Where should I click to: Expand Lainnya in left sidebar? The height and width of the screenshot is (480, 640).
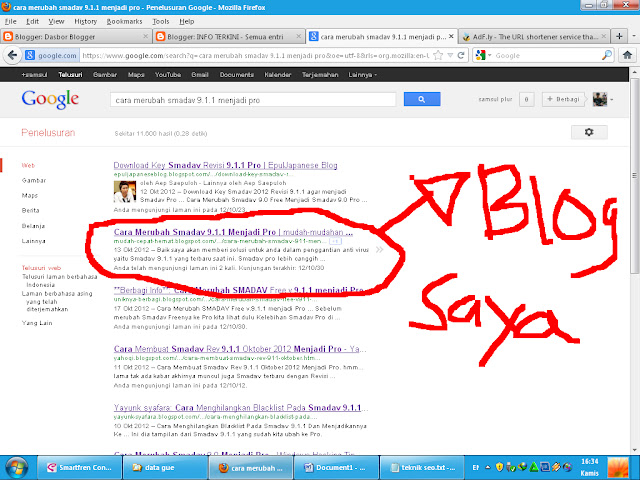(x=33, y=241)
